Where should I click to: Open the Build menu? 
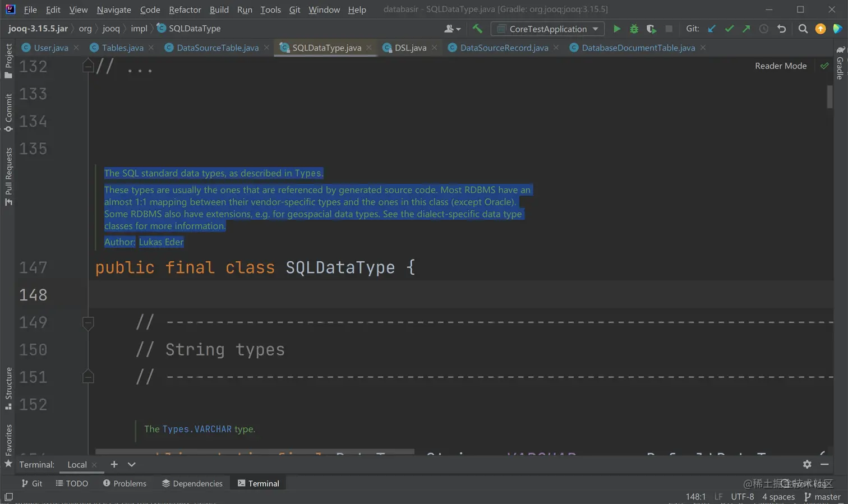click(x=219, y=10)
